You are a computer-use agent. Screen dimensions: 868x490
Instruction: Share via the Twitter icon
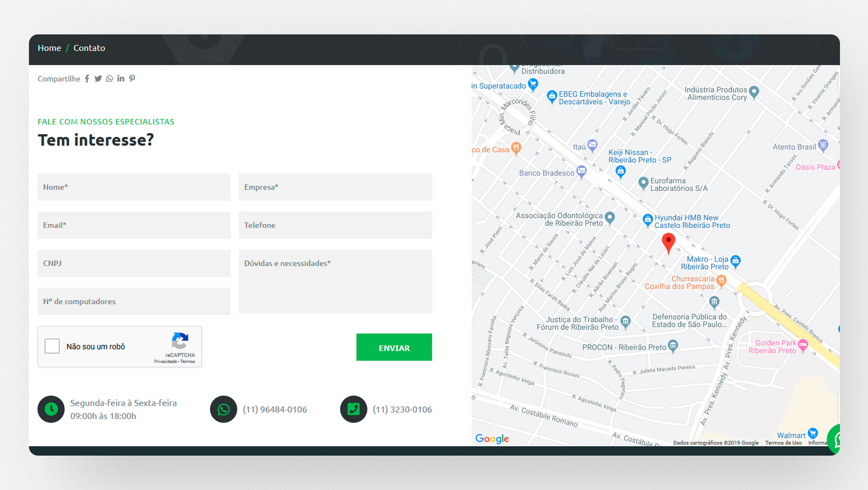pos(98,79)
